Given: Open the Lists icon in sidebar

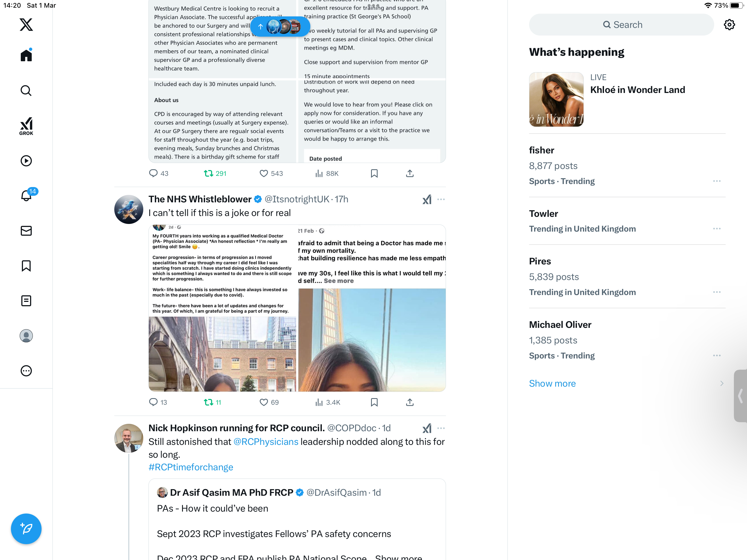Looking at the screenshot, I should [26, 301].
